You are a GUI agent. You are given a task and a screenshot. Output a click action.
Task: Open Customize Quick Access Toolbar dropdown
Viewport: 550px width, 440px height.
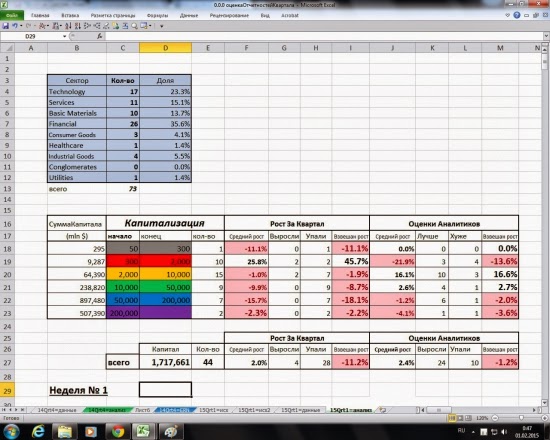pos(162,26)
